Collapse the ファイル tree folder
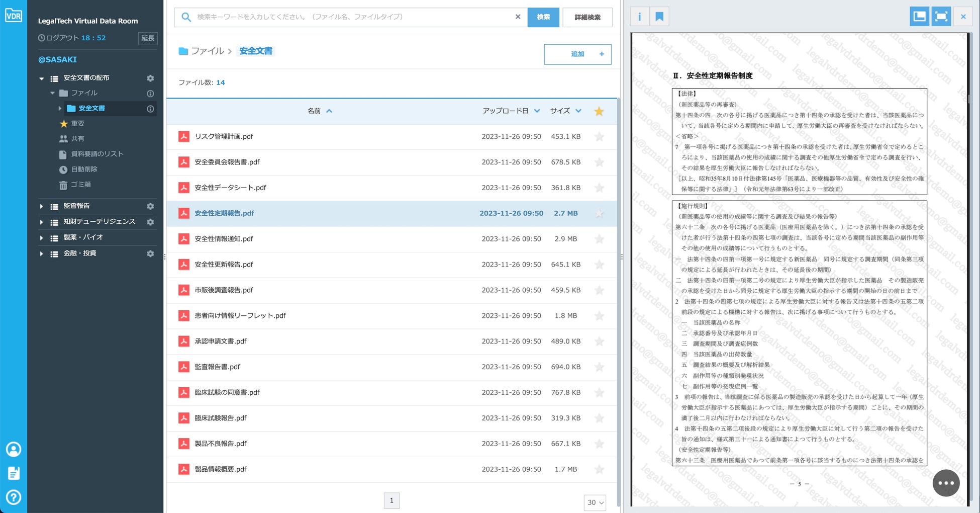 pos(52,93)
